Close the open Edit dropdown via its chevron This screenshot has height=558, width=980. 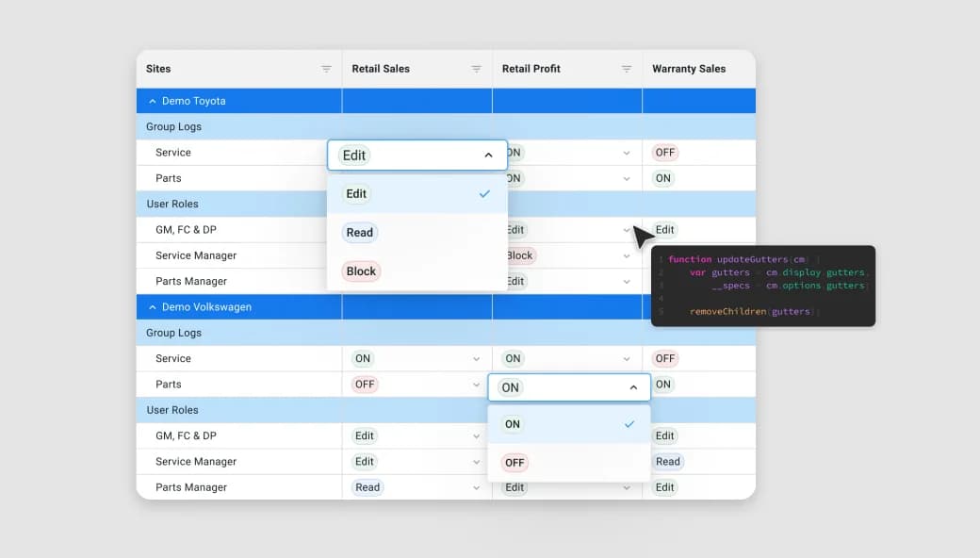[x=488, y=156]
